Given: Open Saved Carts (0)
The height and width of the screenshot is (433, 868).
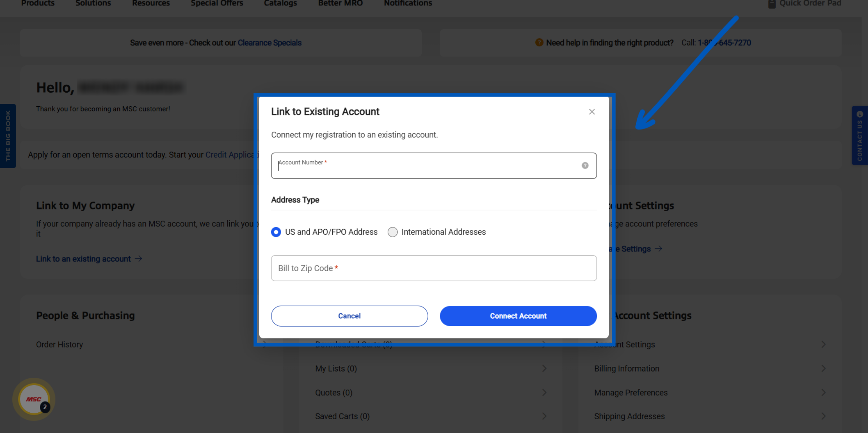Looking at the screenshot, I should click(x=342, y=416).
